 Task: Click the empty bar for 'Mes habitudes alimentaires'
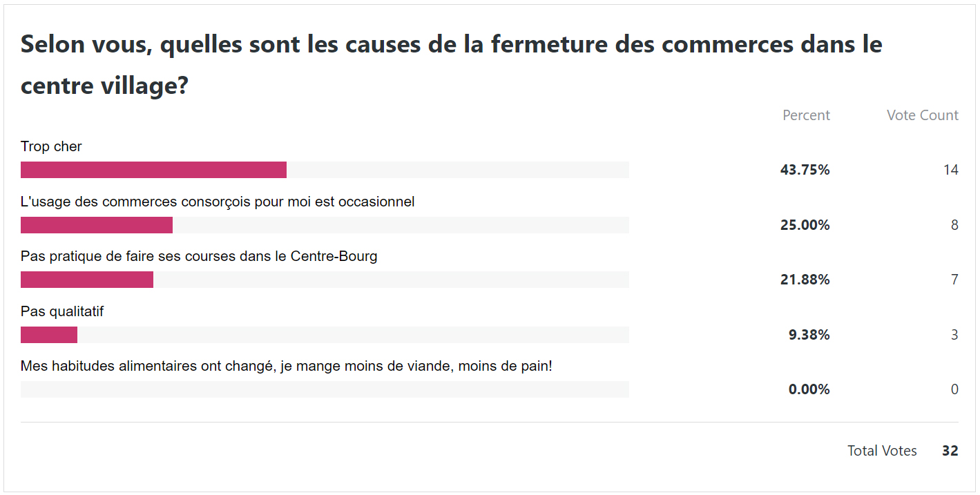(325, 389)
